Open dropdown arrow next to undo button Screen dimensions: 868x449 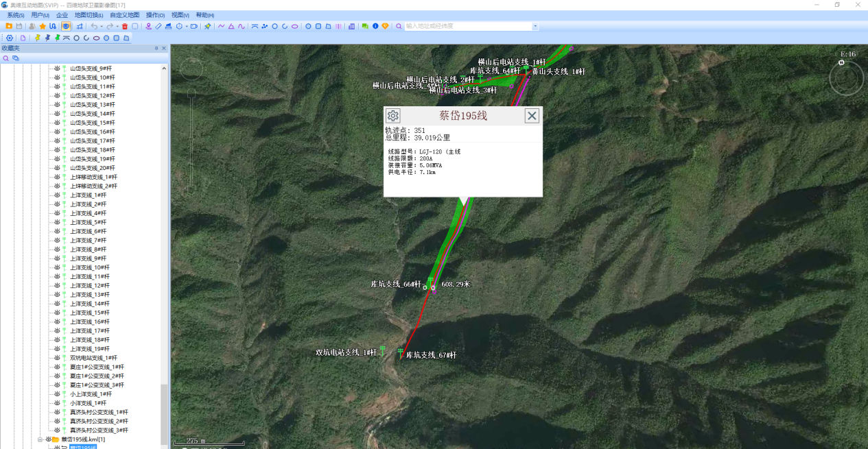pos(102,26)
